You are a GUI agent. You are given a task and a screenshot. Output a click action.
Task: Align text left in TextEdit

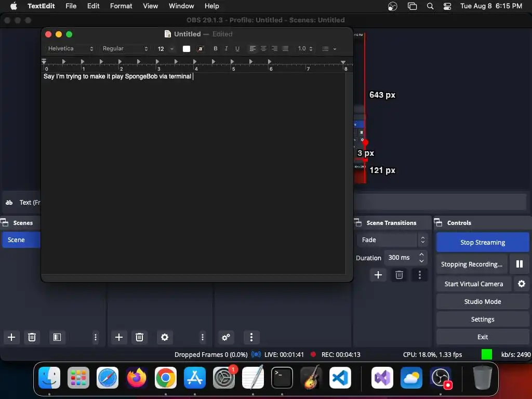[x=252, y=48]
